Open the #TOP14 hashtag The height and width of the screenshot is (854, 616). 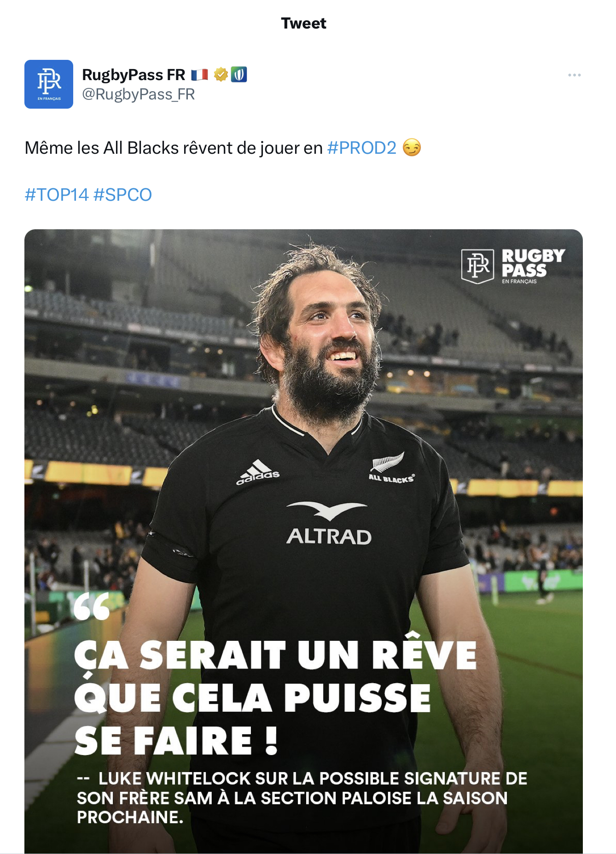pyautogui.click(x=57, y=195)
